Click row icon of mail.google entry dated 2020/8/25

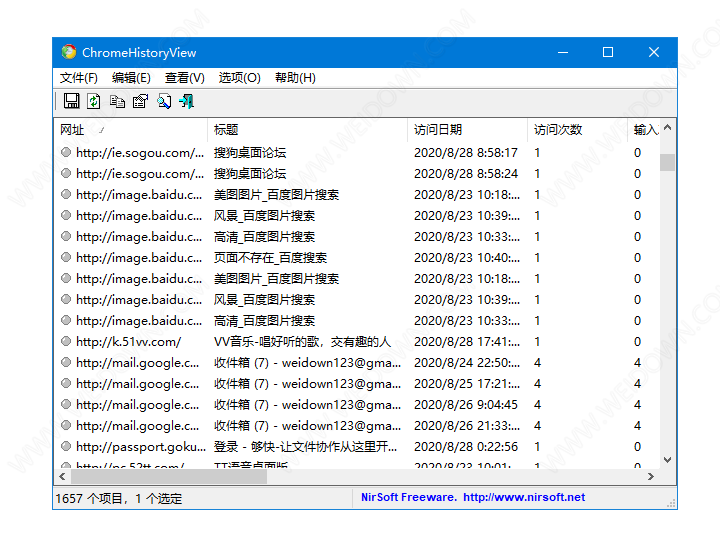click(66, 383)
